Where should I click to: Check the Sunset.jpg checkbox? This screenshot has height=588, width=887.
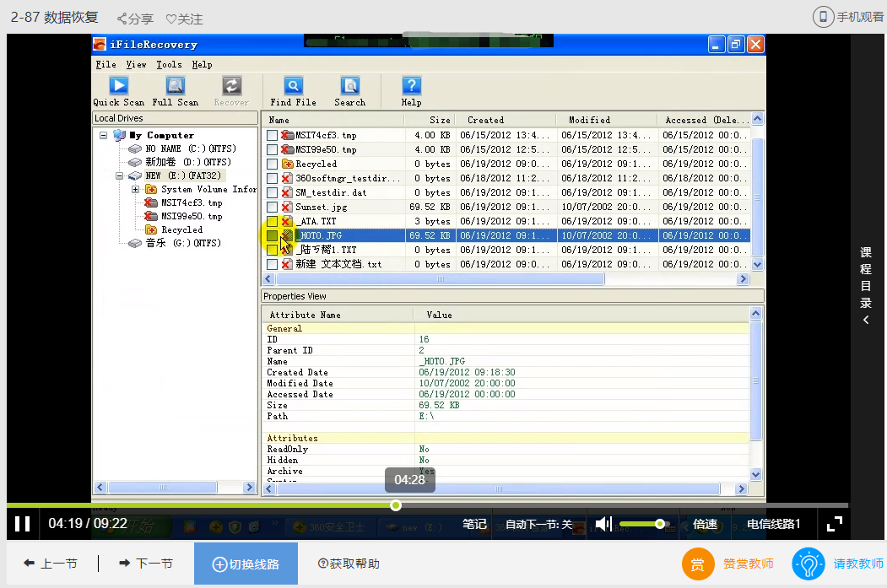point(272,207)
